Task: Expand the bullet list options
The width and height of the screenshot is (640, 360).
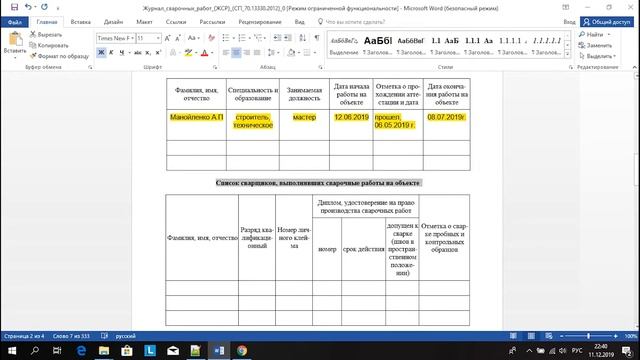Action: (234, 38)
